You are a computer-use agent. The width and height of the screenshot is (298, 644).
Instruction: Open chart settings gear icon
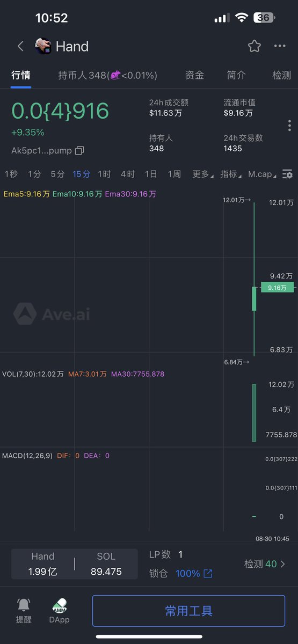(288, 174)
